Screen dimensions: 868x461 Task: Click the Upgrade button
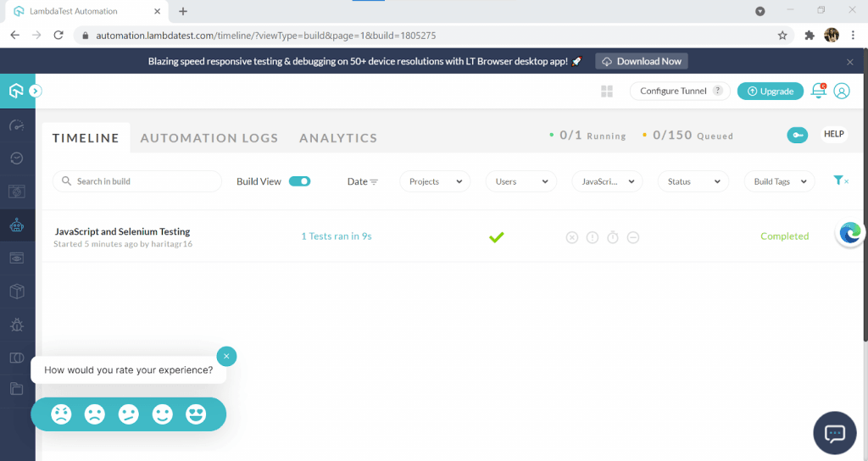[770, 92]
